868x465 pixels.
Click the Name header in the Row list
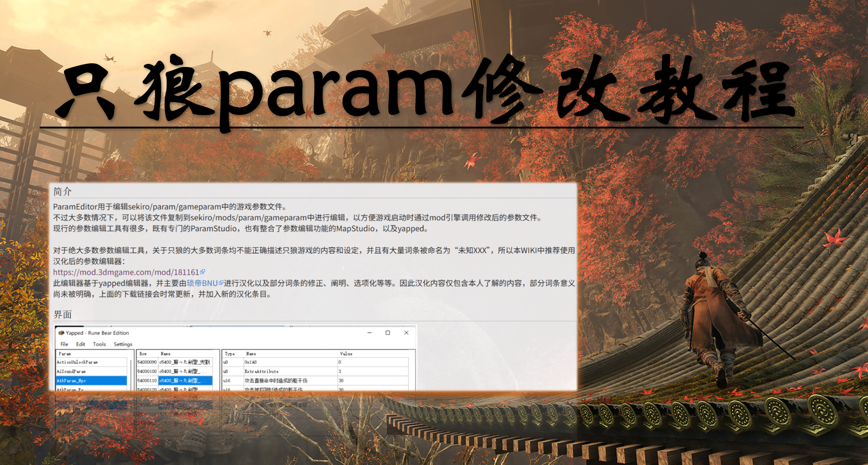point(165,354)
